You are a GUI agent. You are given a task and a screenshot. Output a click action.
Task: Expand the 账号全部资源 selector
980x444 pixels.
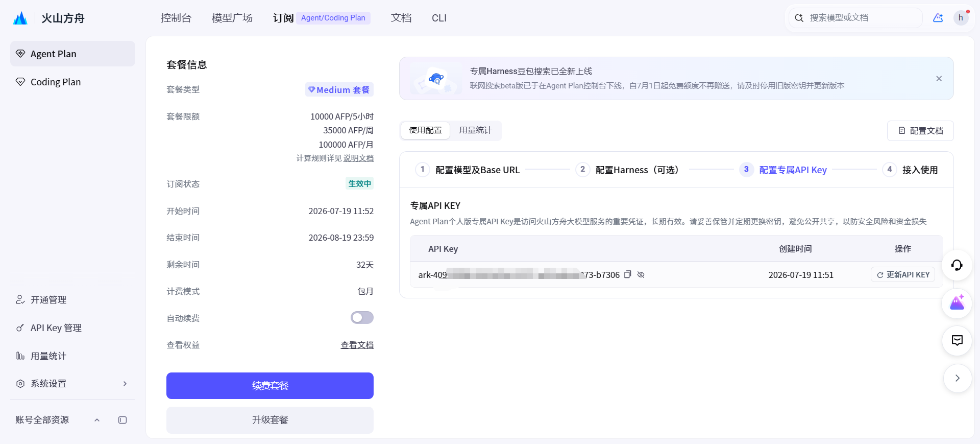pos(58,420)
